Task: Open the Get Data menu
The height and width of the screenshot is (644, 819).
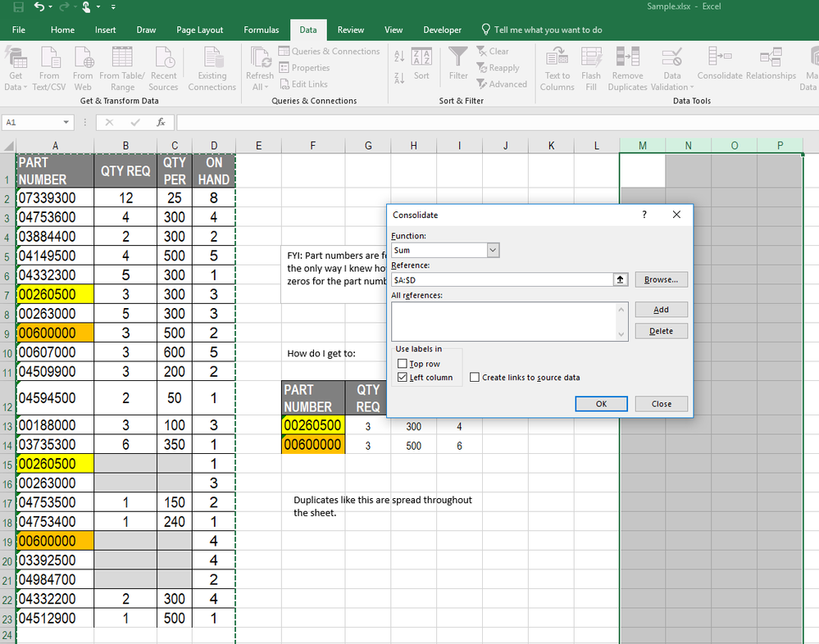Action: coord(16,69)
